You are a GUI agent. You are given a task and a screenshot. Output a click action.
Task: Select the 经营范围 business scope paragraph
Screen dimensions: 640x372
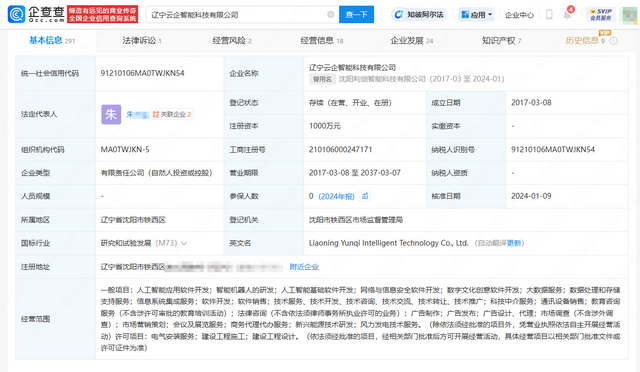pos(360,319)
